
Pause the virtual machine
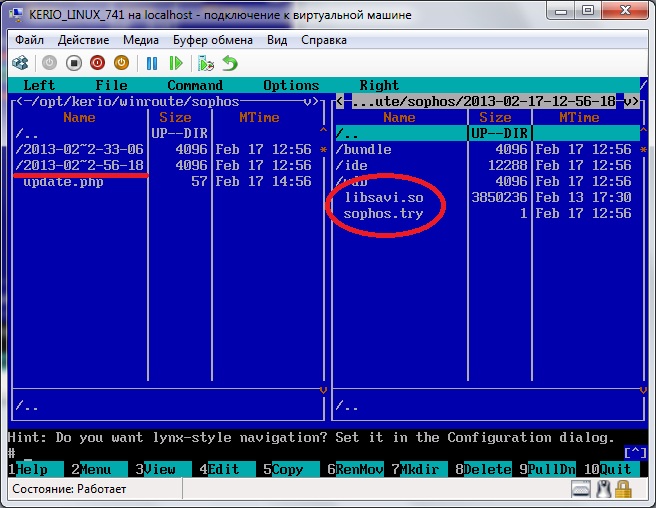152,63
